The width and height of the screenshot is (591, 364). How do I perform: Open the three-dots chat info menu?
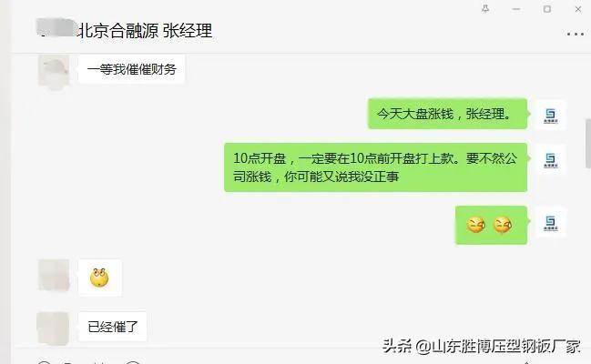576,35
